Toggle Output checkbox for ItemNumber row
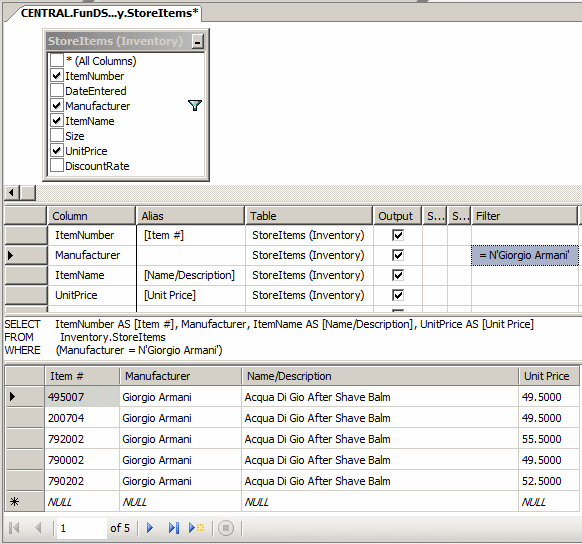The width and height of the screenshot is (582, 544). pyautogui.click(x=398, y=235)
